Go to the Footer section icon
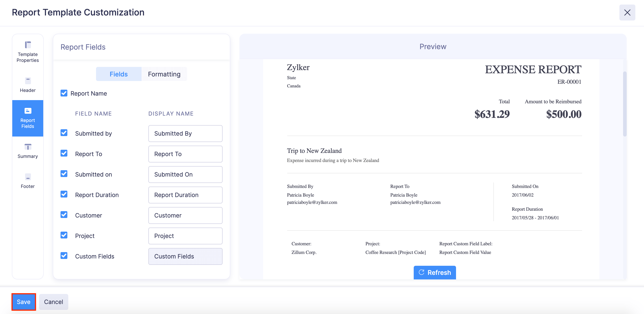Image resolution: width=644 pixels, height=314 pixels. tap(28, 181)
